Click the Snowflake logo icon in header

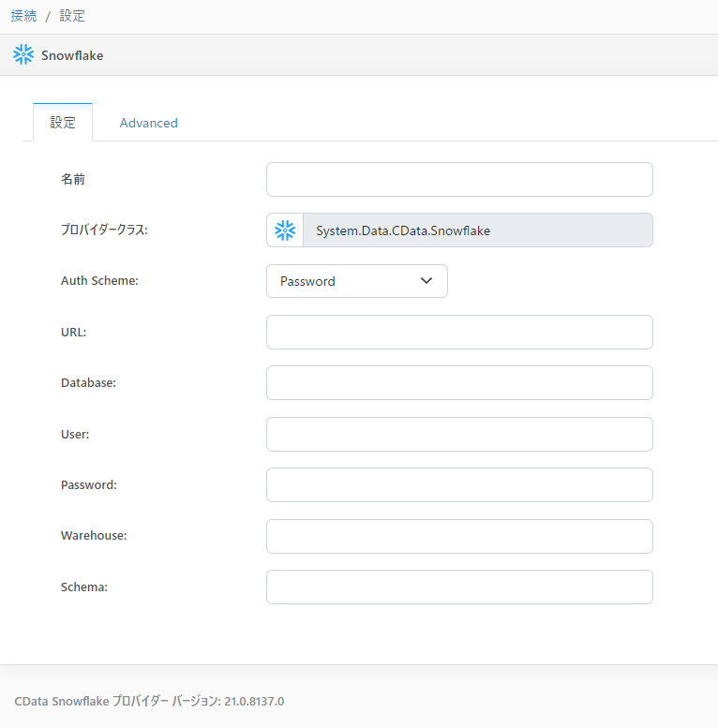pos(23,54)
